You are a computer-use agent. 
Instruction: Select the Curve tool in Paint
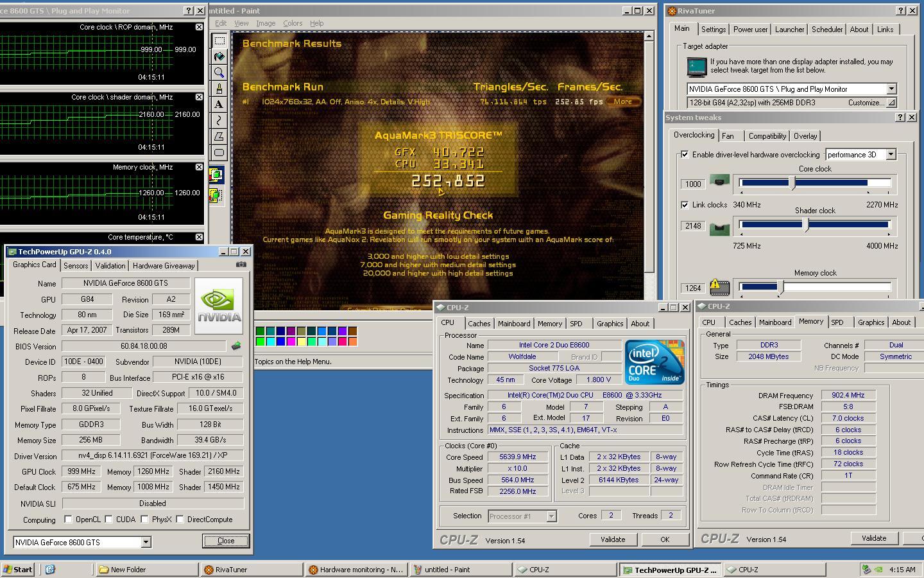219,121
